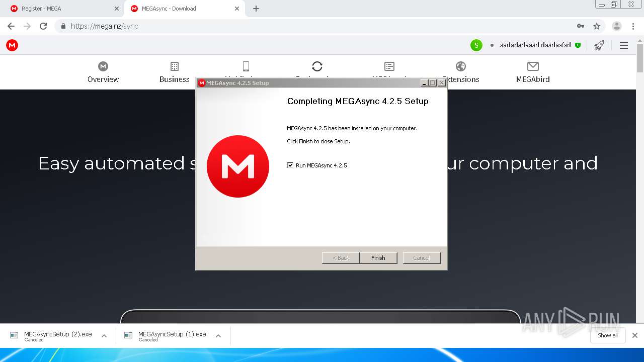Close the Register - MEGA tab

(x=116, y=9)
